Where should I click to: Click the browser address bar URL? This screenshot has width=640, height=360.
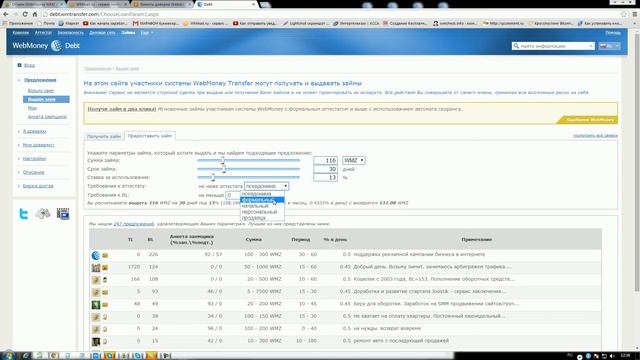coord(104,14)
